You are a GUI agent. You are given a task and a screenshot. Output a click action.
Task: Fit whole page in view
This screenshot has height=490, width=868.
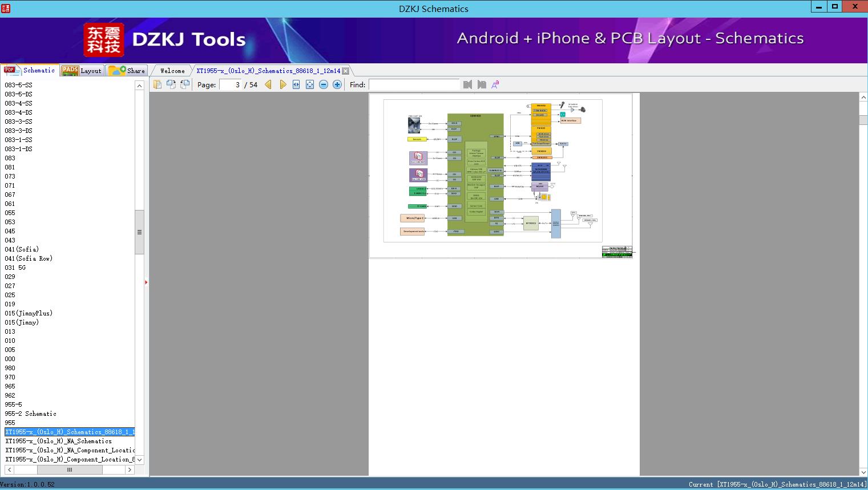[310, 84]
